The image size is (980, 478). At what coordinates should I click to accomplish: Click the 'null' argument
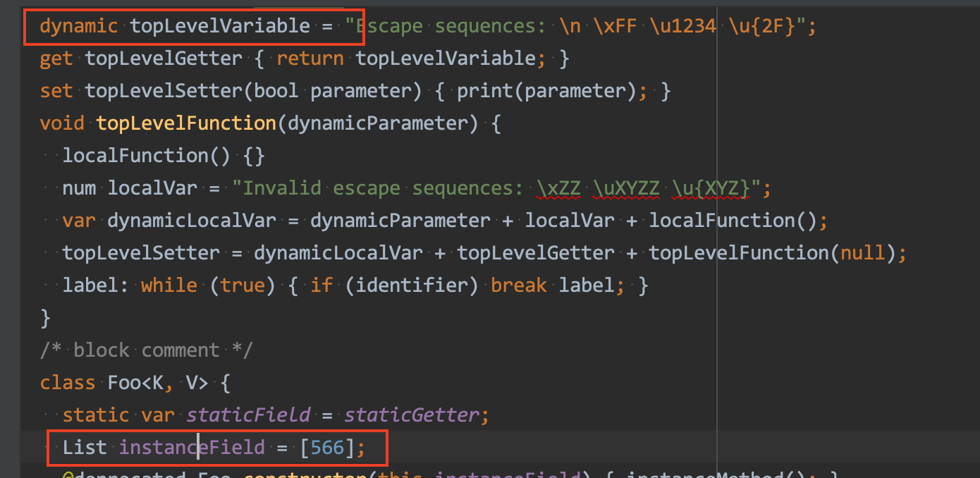(x=863, y=252)
